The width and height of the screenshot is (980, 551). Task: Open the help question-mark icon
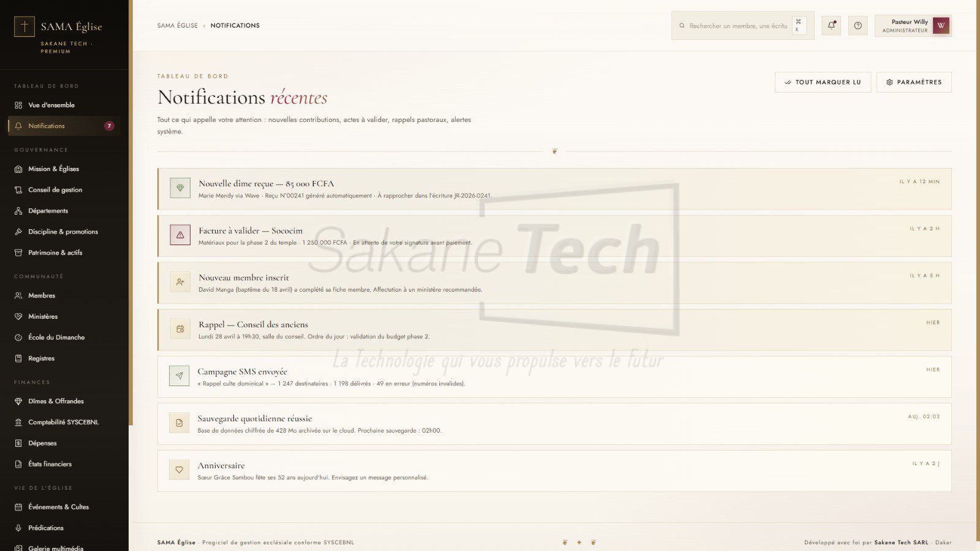pyautogui.click(x=858, y=26)
